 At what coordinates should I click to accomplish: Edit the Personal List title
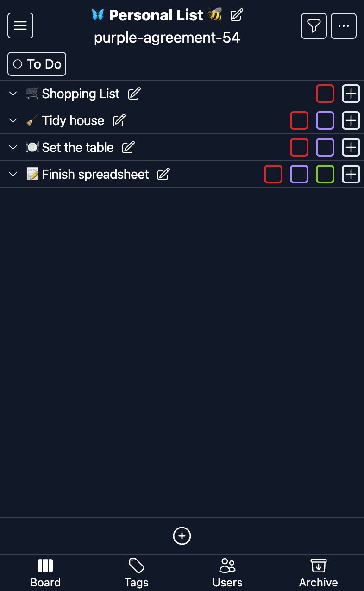[237, 15]
